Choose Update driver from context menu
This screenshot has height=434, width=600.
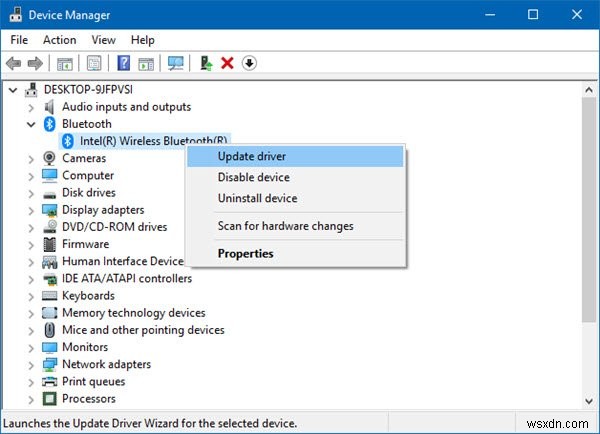(295, 157)
